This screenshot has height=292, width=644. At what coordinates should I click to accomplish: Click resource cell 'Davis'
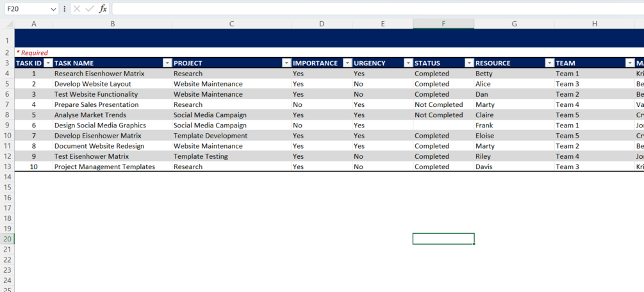514,166
